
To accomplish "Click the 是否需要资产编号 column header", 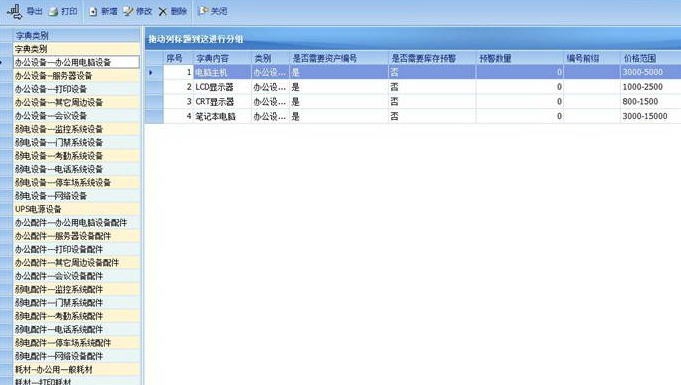I will click(339, 58).
